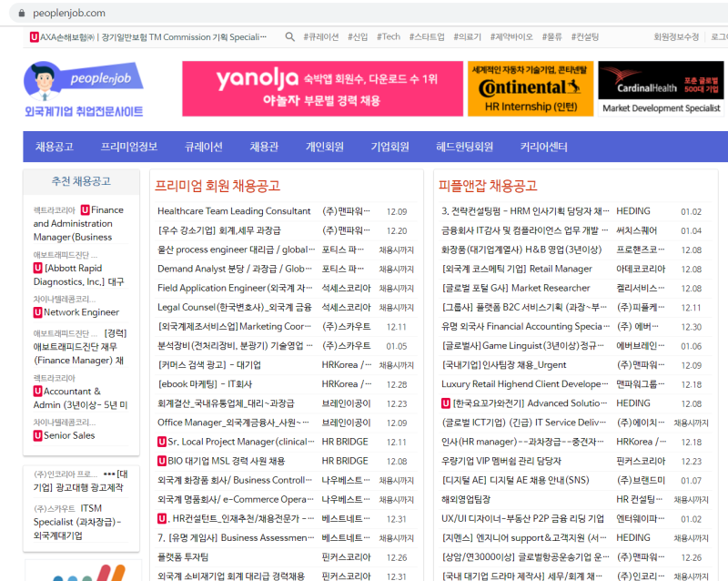The image size is (728, 581).
Task: Click 피플앤잡 채용공고 heading
Action: pos(488,186)
